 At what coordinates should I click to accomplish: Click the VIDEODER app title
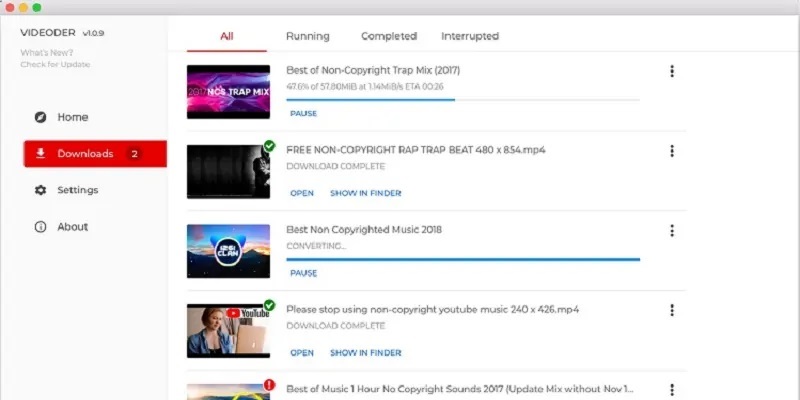48,33
